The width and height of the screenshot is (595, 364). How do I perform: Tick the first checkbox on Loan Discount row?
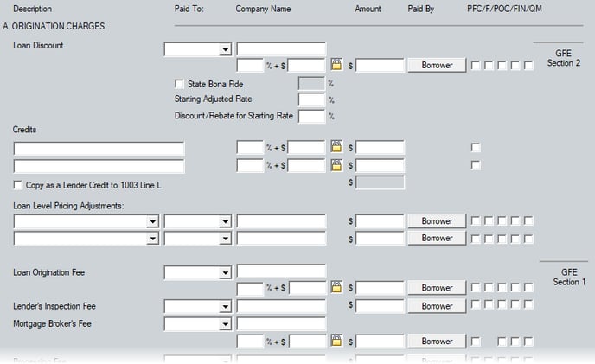coord(476,66)
